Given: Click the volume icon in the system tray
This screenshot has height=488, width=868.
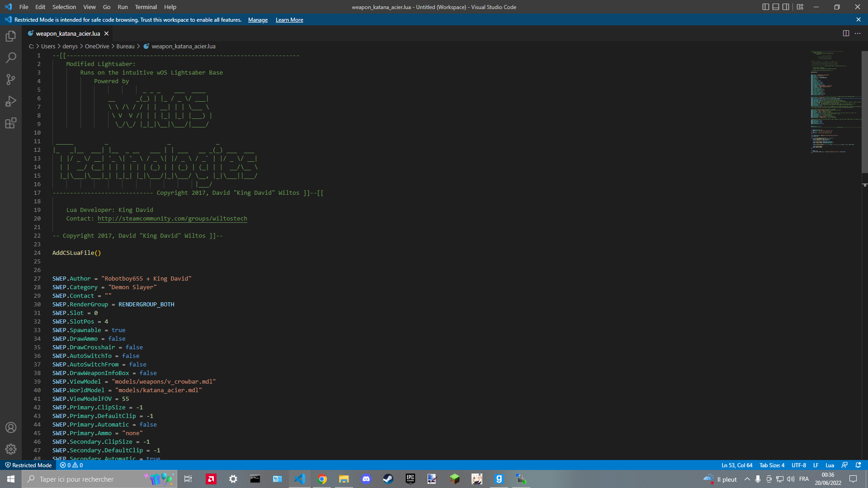Looking at the screenshot, I should click(x=791, y=479).
